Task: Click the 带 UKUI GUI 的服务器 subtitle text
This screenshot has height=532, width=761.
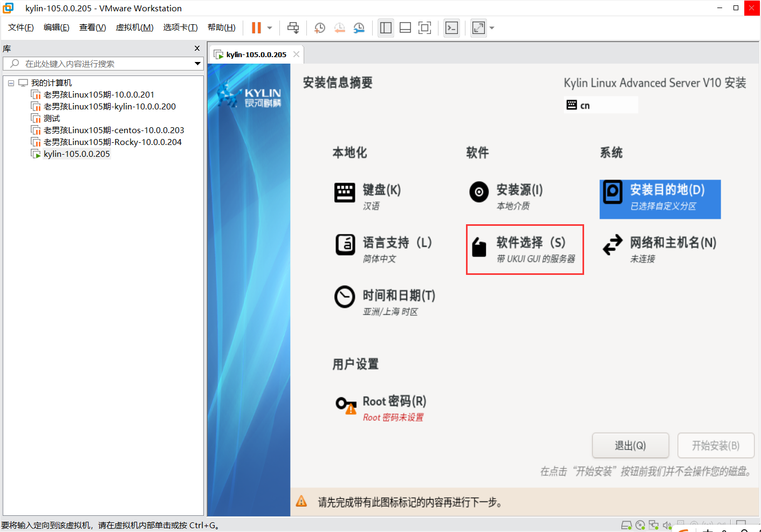Action: point(536,259)
